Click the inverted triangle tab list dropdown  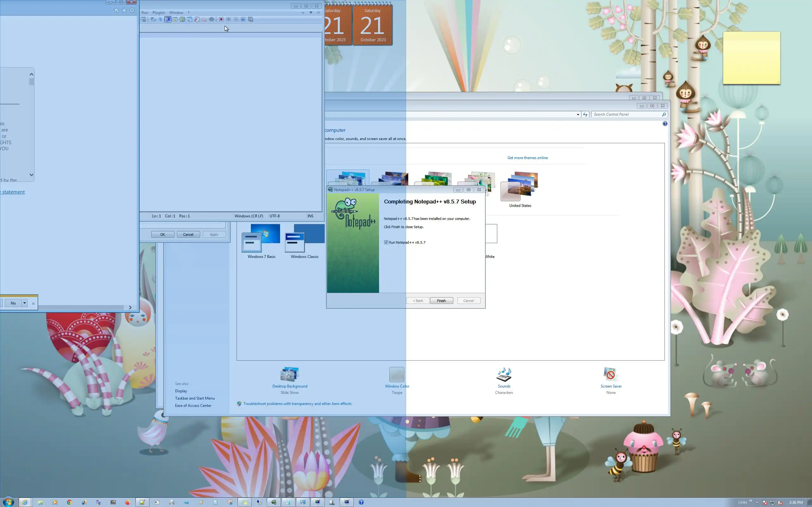311,12
